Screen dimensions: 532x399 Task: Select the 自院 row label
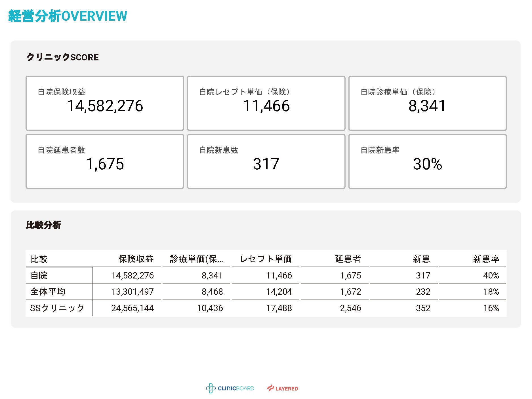click(39, 275)
